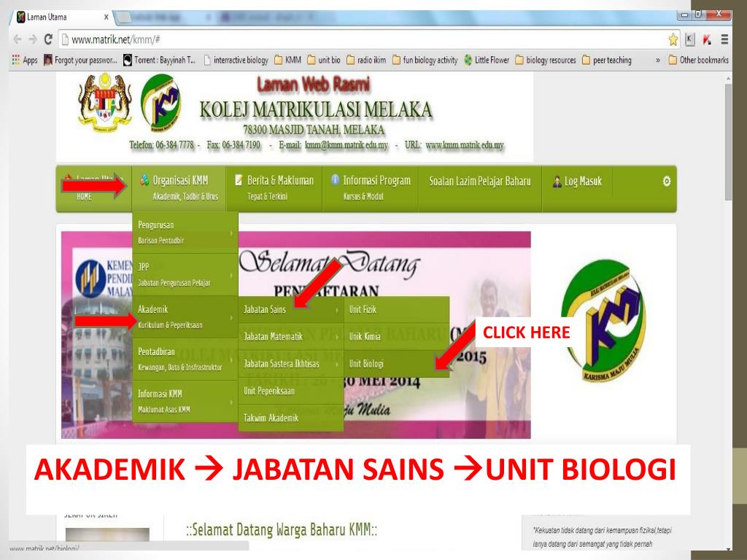Open 'Torrent : Bayyinah T...' bookmark

(160, 60)
